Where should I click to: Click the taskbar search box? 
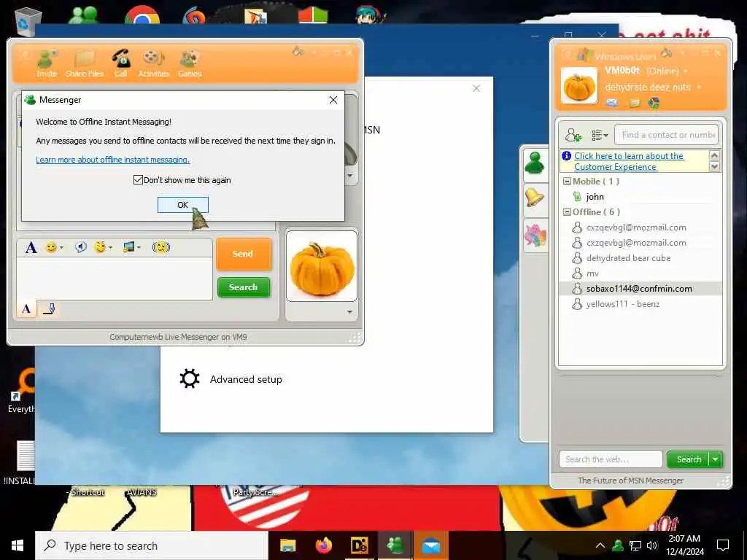click(x=152, y=545)
